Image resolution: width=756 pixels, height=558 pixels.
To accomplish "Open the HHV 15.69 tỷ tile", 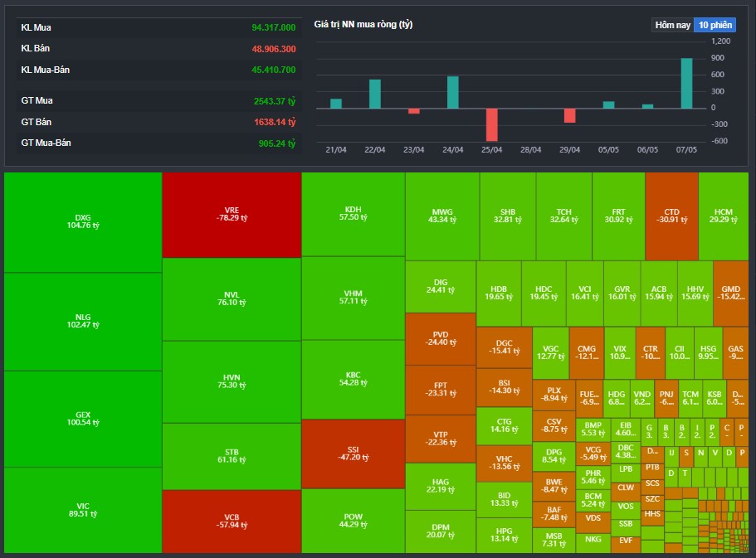I will (x=695, y=294).
